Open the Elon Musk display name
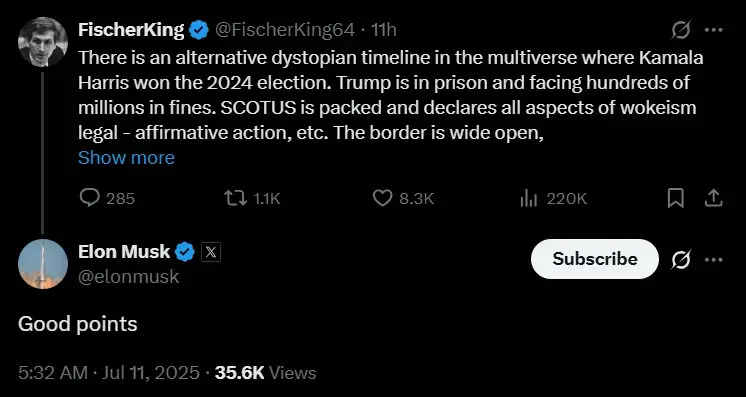This screenshot has width=746, height=397. (124, 251)
